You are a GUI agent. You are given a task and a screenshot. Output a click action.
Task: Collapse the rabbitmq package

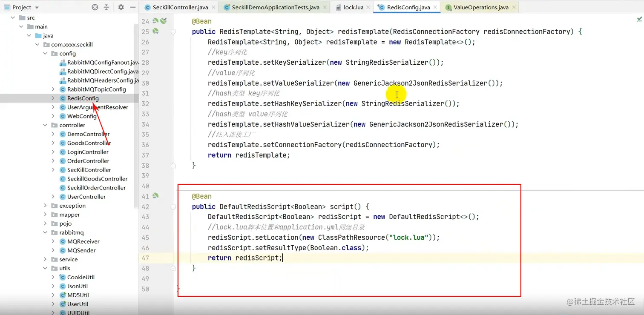point(45,232)
